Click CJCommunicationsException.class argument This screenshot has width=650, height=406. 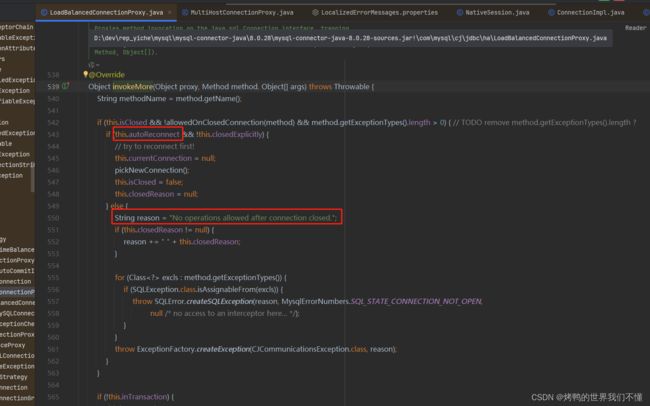tap(309, 349)
